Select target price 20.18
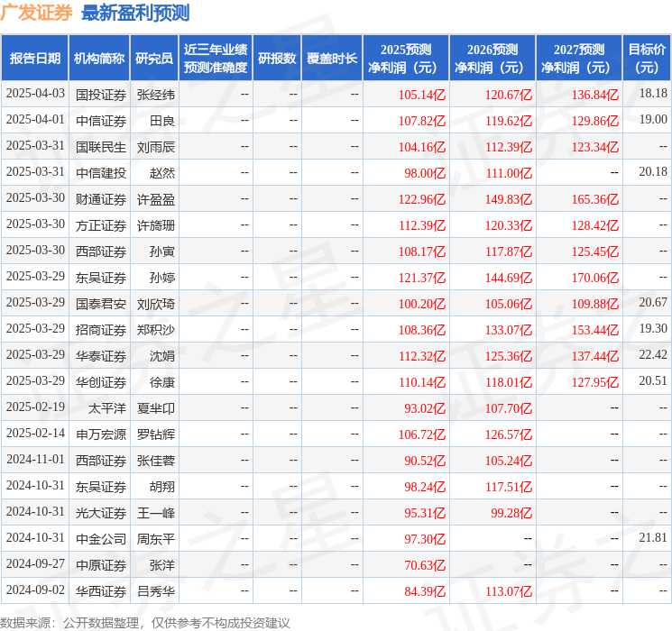The width and height of the screenshot is (672, 631). pos(653,172)
